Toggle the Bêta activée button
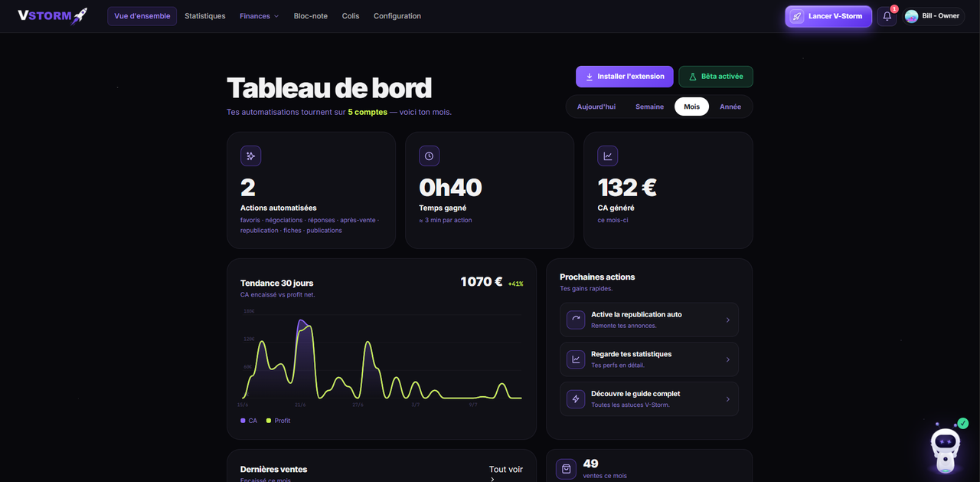Viewport: 980px width, 482px height. coord(716,77)
